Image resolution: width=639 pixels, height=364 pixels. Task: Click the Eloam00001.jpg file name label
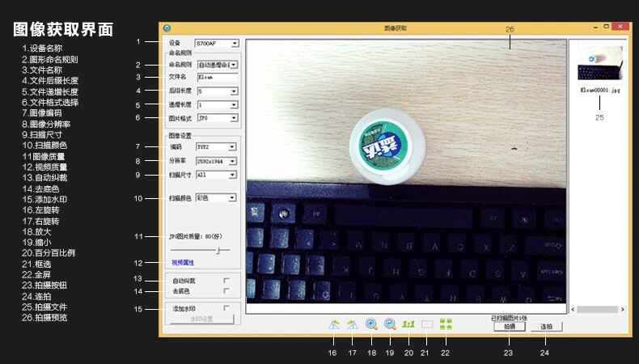coord(600,90)
